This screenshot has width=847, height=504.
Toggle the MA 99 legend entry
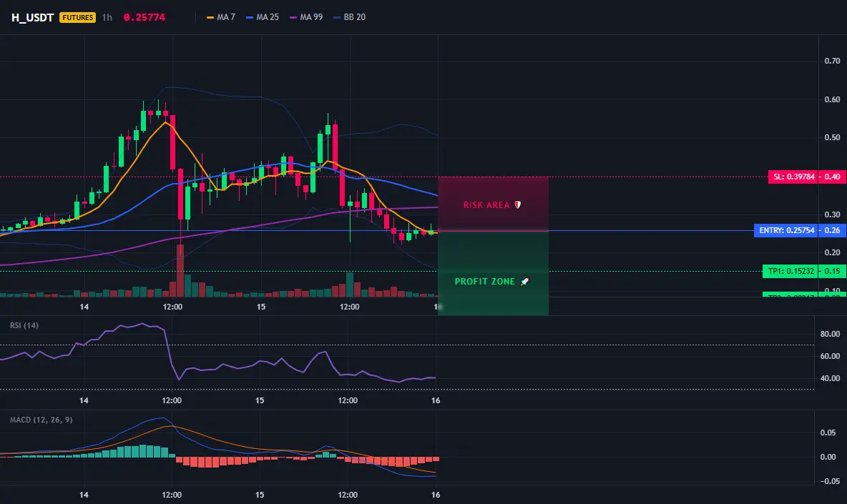point(306,17)
